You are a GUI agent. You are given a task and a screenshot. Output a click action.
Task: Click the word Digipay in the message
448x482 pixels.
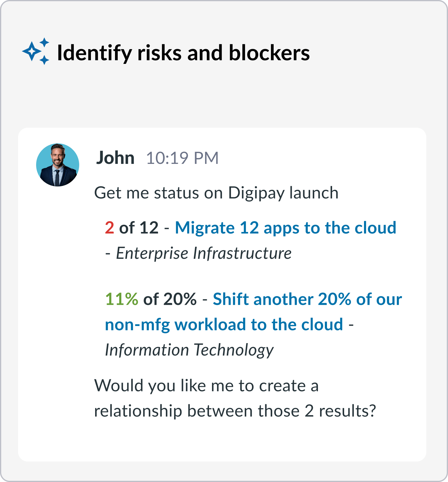[256, 193]
